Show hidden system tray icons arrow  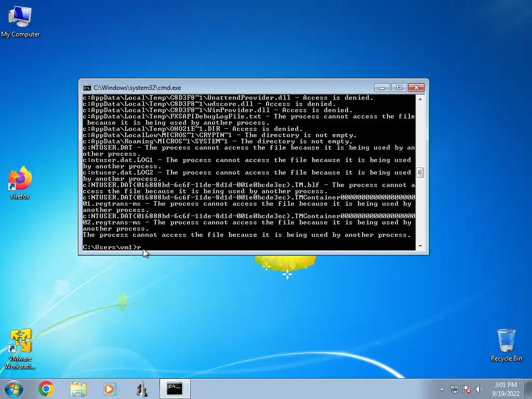click(x=442, y=389)
